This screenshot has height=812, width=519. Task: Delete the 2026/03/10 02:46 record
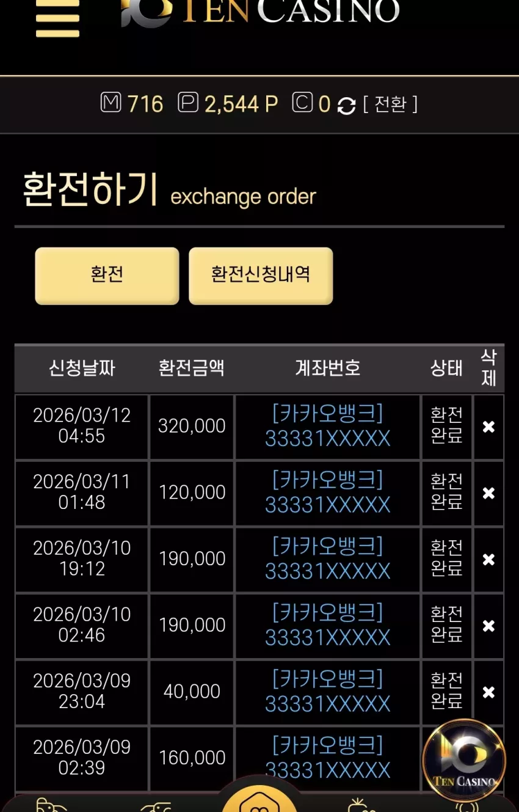pos(488,626)
